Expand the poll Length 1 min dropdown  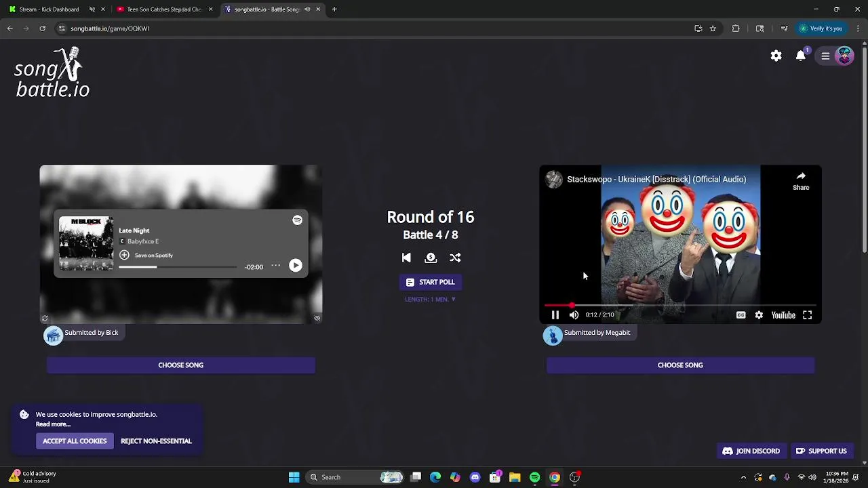click(430, 299)
